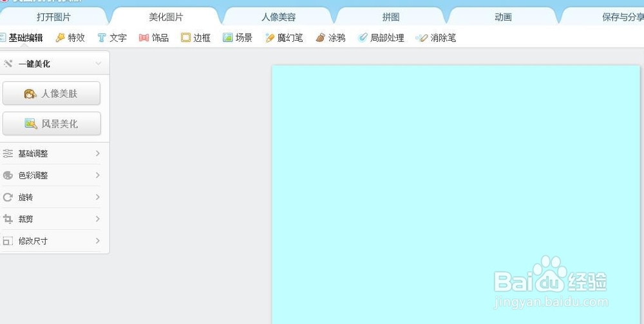The width and height of the screenshot is (644, 324).
Task: Click the 人像美肤 button
Action: click(x=52, y=93)
